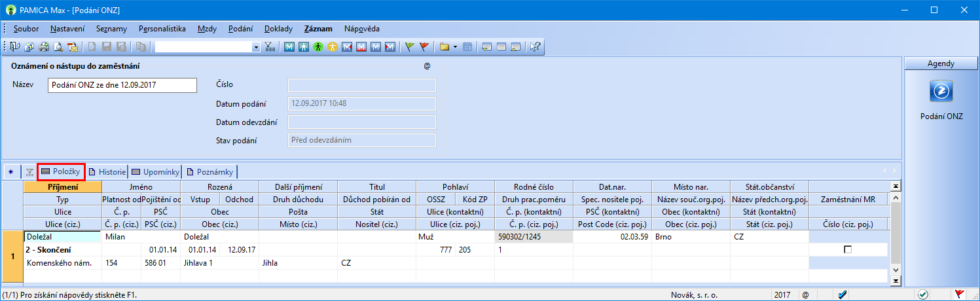
Task: Select the Doležal surname cell
Action: point(63,237)
